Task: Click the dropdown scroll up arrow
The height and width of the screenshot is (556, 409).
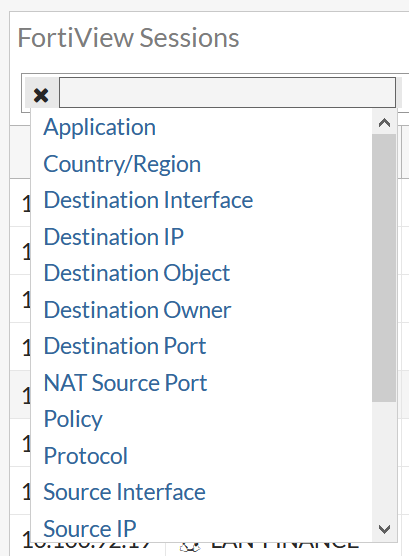Action: click(x=384, y=123)
